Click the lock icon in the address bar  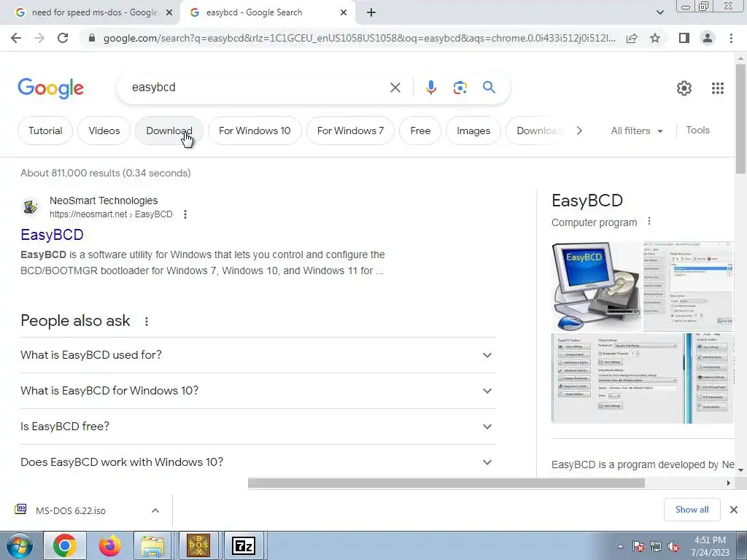[92, 38]
